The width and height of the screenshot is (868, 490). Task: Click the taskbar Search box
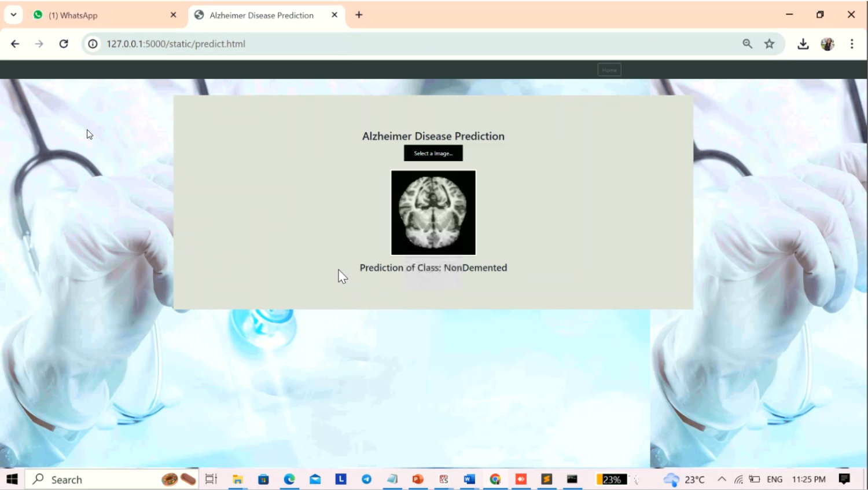point(112,480)
